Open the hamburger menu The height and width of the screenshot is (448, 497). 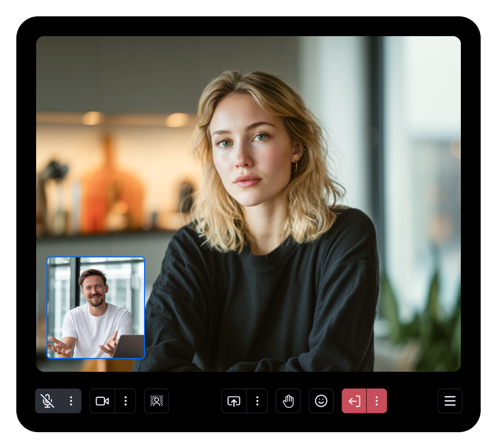[450, 401]
